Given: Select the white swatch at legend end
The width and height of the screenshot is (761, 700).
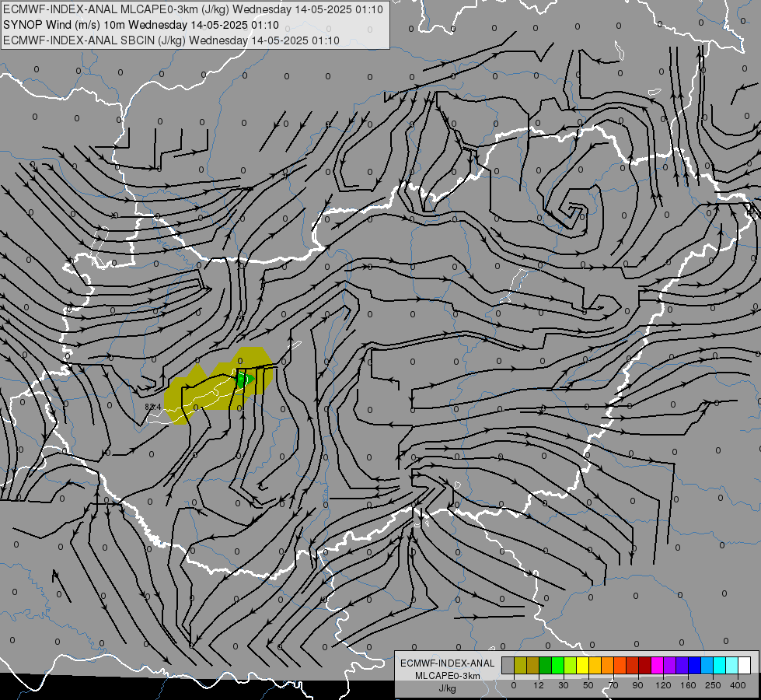Looking at the screenshot, I should 745,665.
